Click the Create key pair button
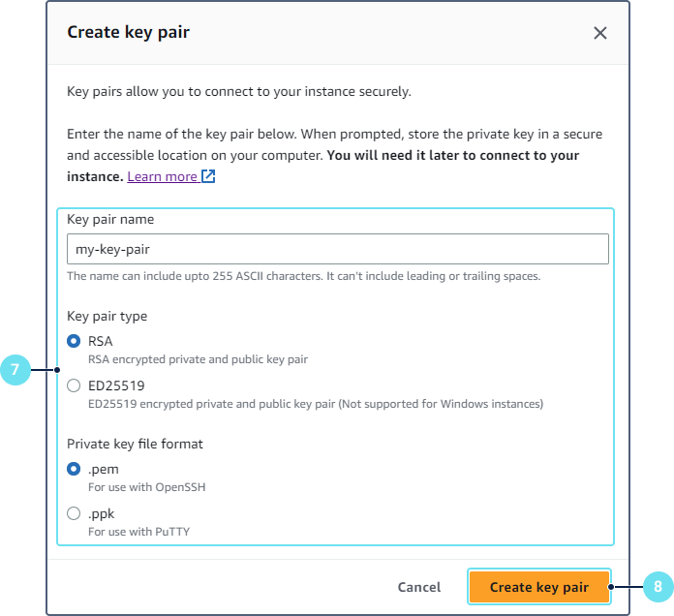Image resolution: width=674 pixels, height=616 pixels. tap(538, 587)
